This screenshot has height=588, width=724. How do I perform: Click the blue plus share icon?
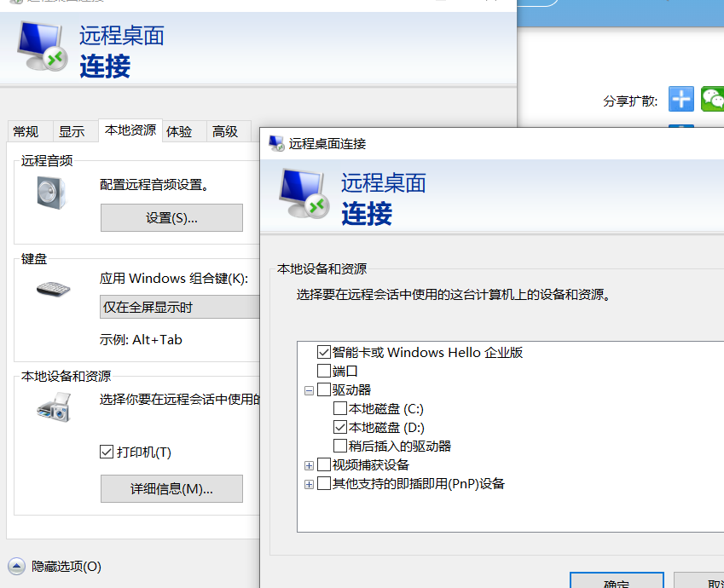pos(681,99)
